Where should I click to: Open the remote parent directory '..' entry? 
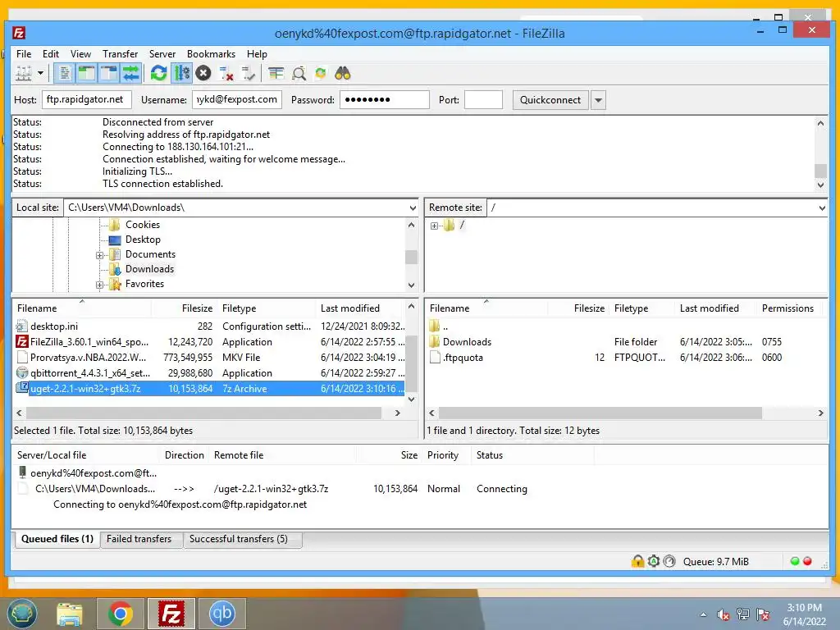pos(627,326)
